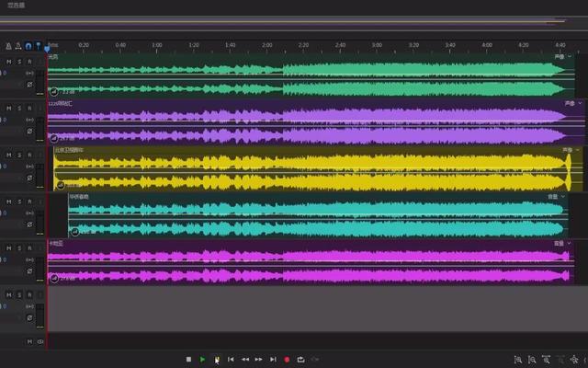Image resolution: width=588 pixels, height=368 pixels.
Task: Click the 2:00 mark on the time ruler
Action: 266,45
